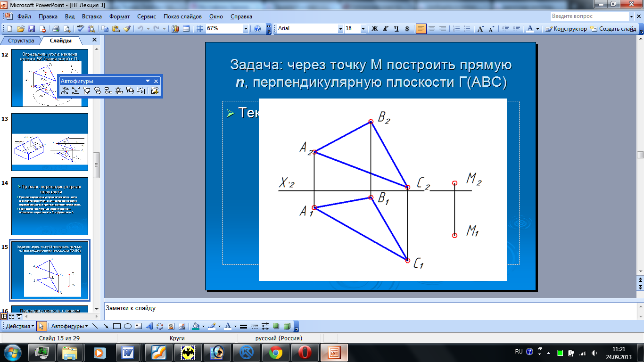
Task: Click the Конструктор button
Action: tap(566, 29)
